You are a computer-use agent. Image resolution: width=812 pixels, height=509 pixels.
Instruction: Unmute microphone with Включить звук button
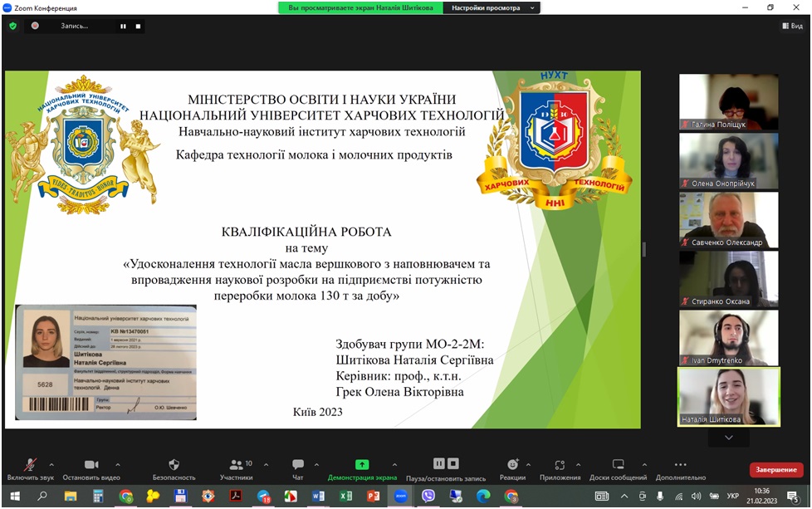pyautogui.click(x=30, y=470)
